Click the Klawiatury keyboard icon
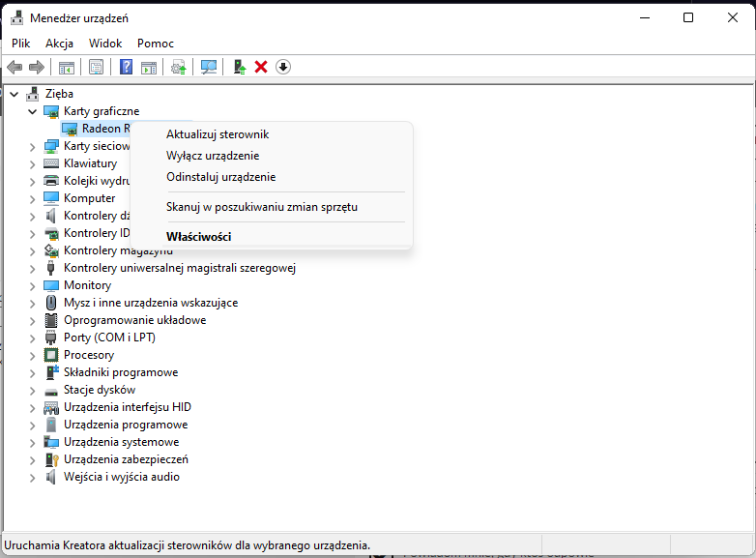Viewport: 756px width, 558px height. pos(51,163)
